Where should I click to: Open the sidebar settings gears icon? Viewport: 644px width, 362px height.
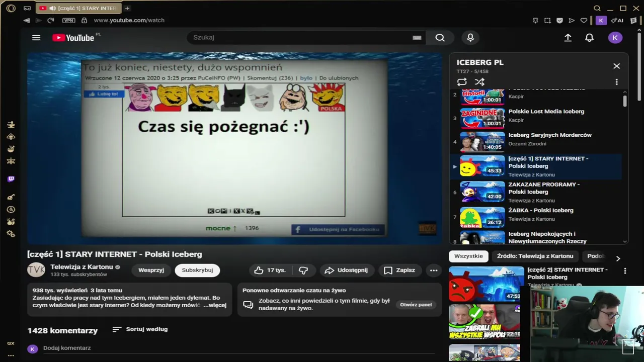[x=11, y=234]
